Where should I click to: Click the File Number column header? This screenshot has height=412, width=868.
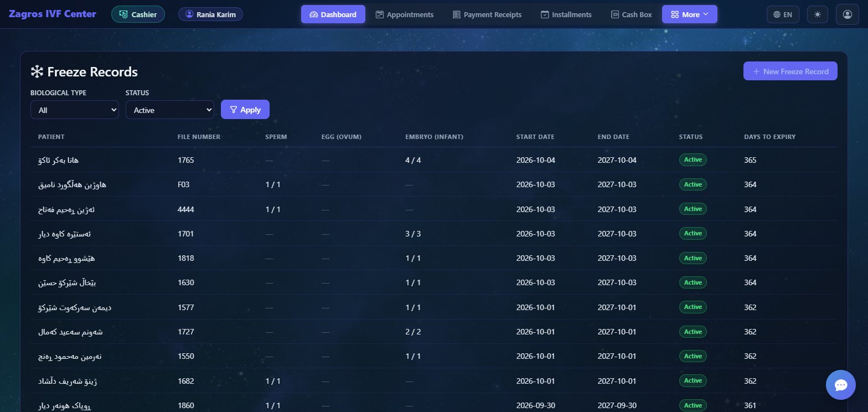pyautogui.click(x=199, y=137)
